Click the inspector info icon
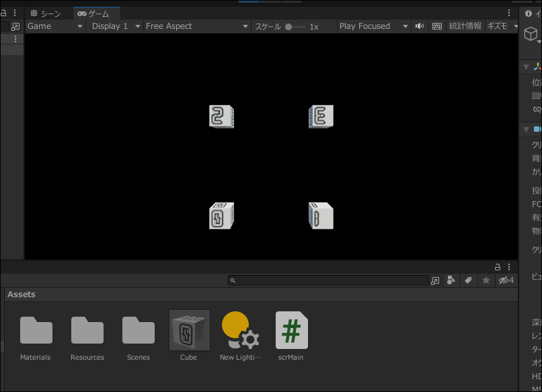This screenshot has height=392, width=542. pos(528,13)
